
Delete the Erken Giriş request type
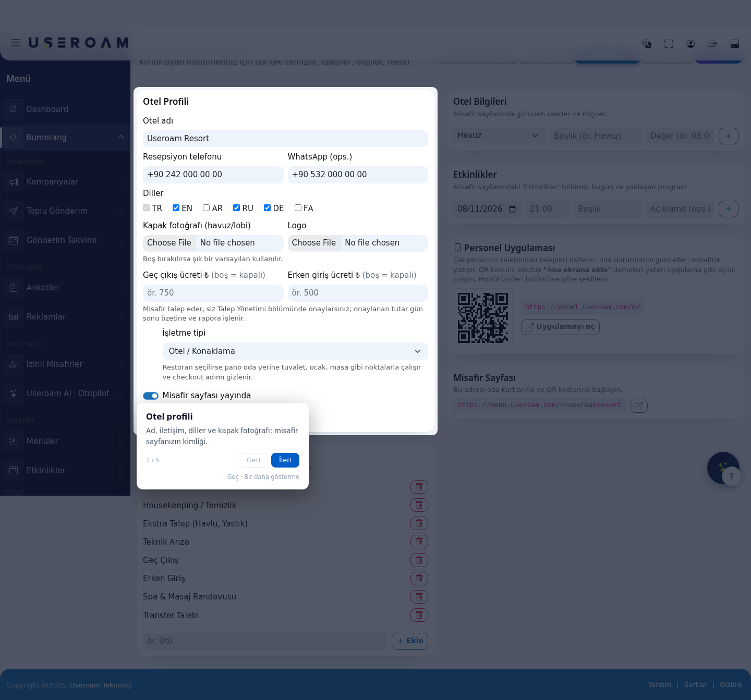point(419,579)
